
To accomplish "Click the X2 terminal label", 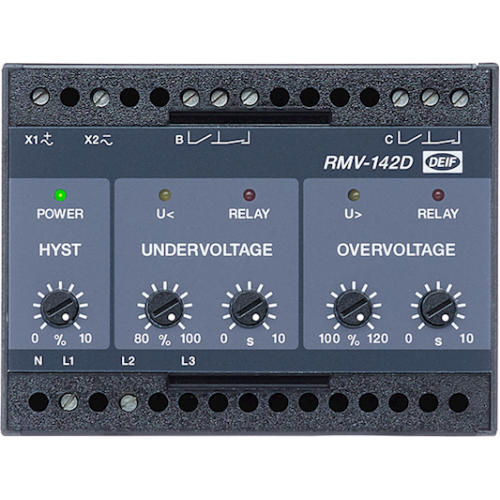I will [x=99, y=140].
